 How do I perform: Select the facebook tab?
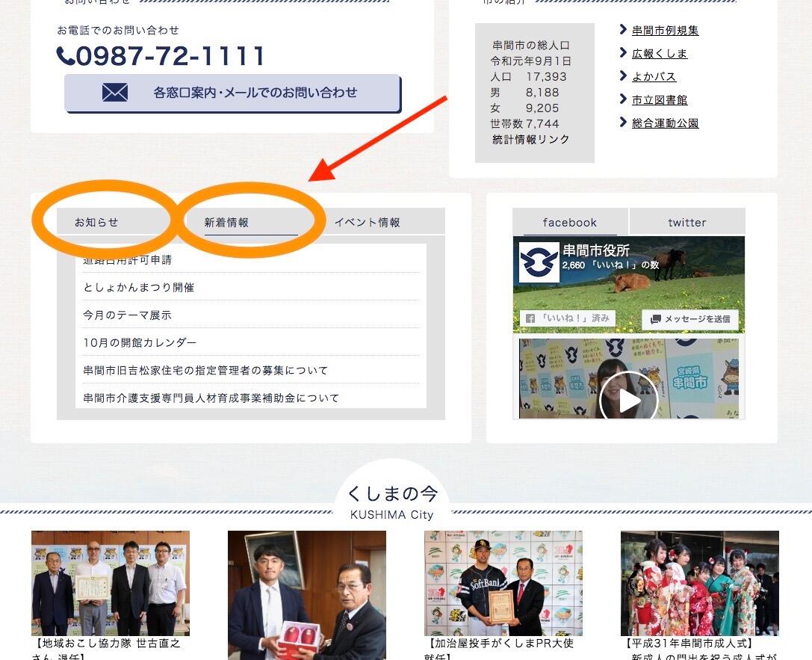(x=570, y=222)
